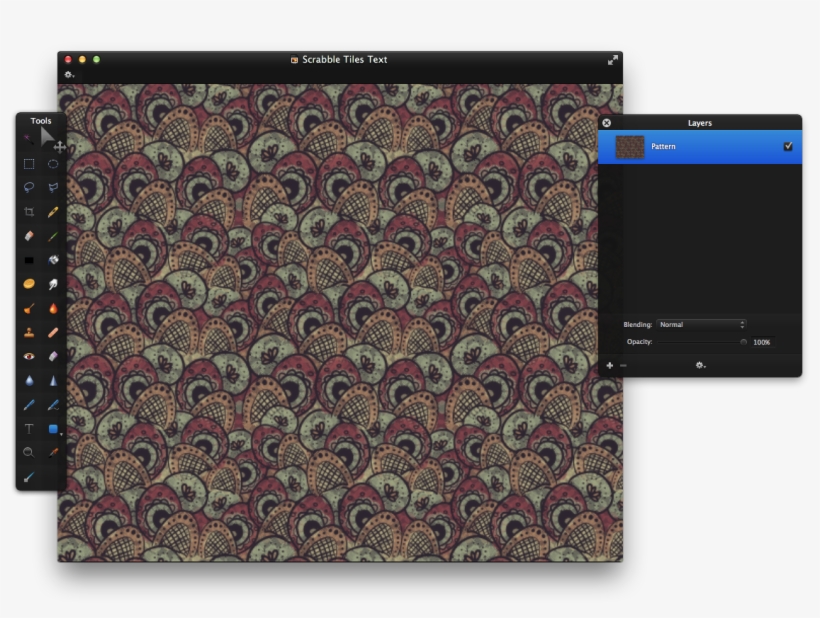Open the gear menu under the title bar
The width and height of the screenshot is (820, 618).
[x=69, y=74]
